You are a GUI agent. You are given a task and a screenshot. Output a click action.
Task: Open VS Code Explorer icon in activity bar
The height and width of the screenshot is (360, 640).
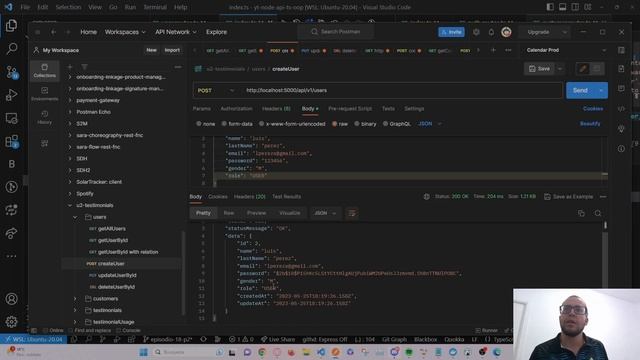click(x=11, y=25)
